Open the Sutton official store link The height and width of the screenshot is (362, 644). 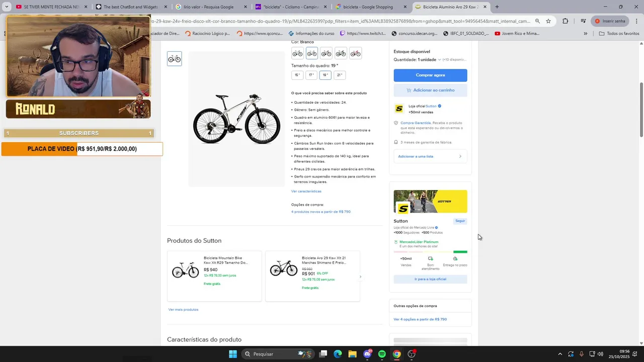pos(431,106)
